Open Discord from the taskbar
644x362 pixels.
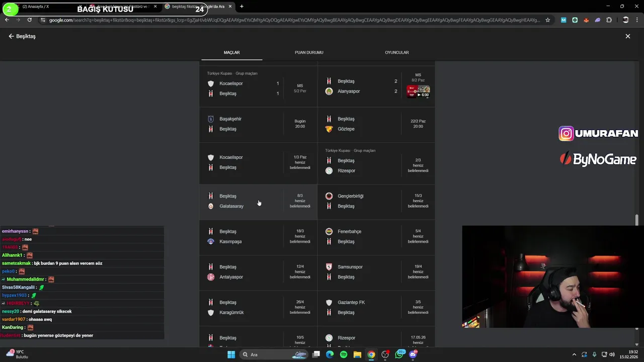413,354
